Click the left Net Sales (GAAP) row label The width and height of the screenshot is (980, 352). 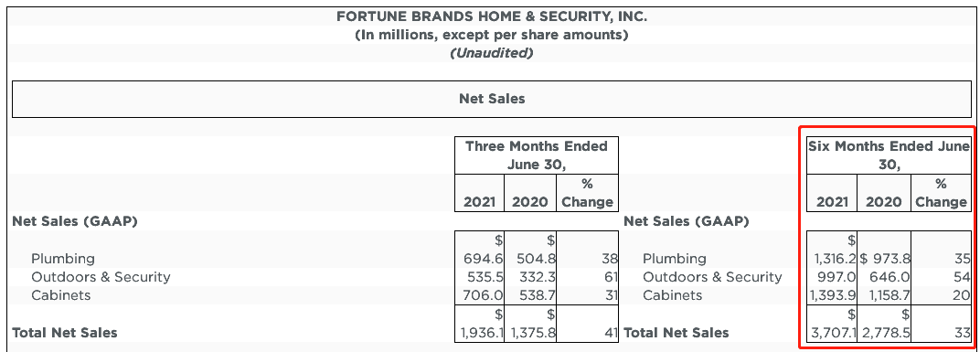click(75, 220)
